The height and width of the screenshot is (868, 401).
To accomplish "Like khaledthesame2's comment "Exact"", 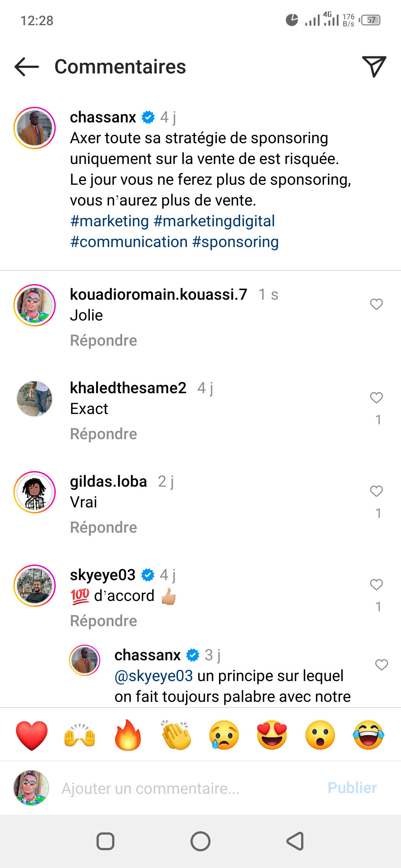I will (376, 398).
